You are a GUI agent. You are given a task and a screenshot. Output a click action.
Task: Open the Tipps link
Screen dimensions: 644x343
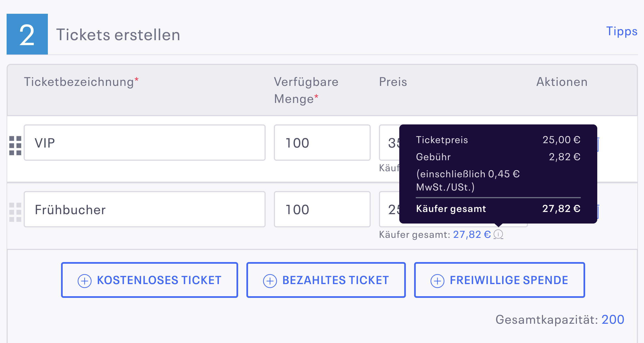[x=622, y=31]
